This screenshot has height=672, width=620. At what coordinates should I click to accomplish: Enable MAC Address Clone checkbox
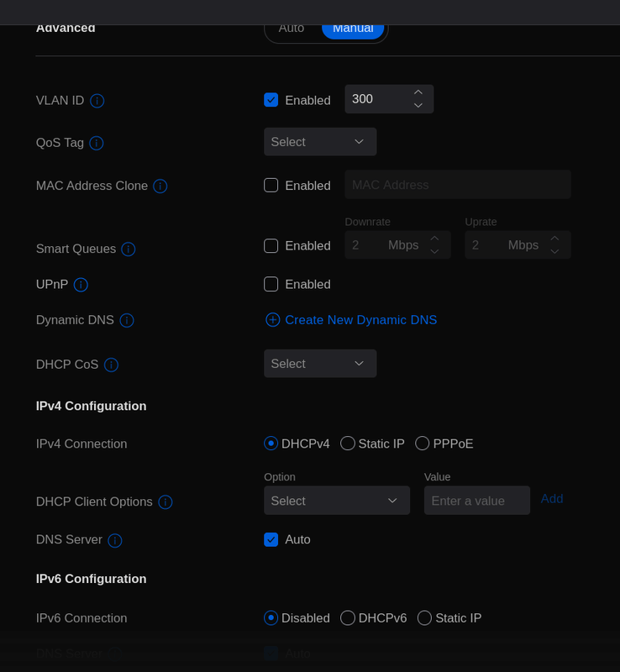tap(271, 185)
